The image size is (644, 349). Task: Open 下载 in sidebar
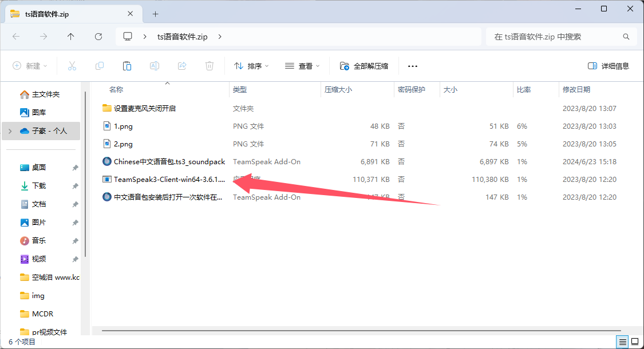point(33,185)
